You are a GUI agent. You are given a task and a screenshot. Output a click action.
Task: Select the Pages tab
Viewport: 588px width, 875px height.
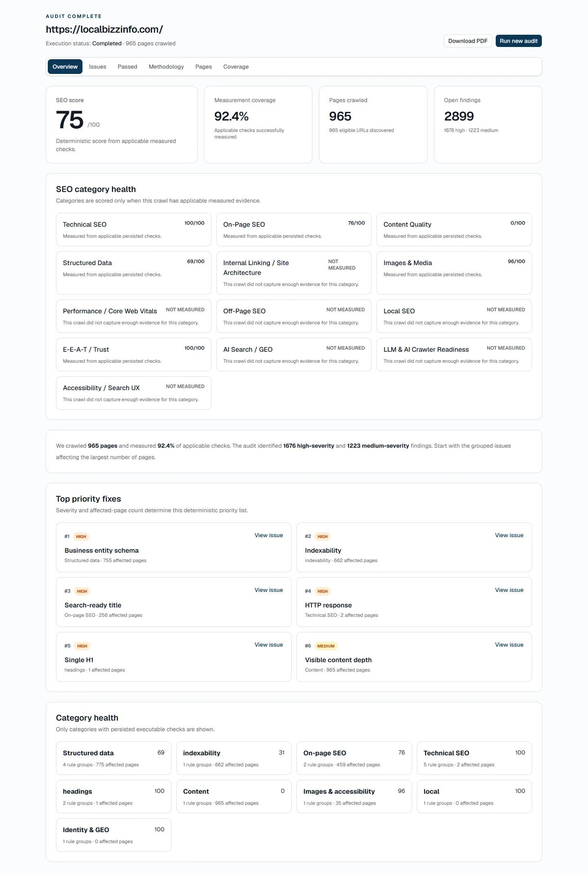(x=203, y=67)
